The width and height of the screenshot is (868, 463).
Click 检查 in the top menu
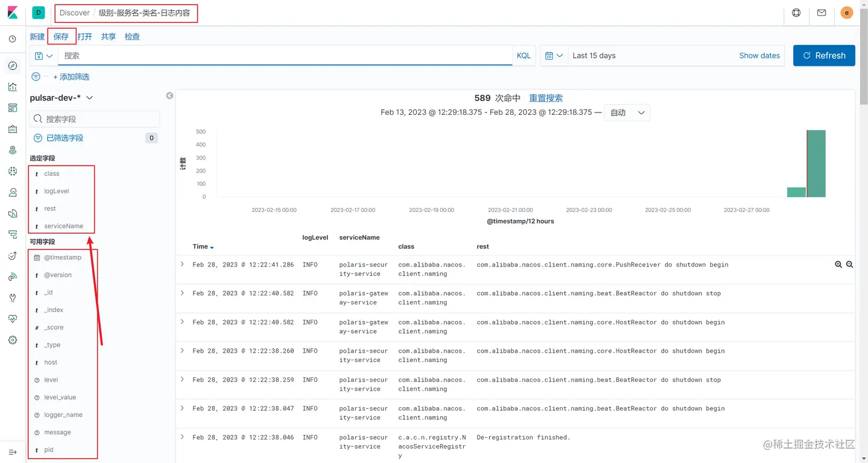click(132, 36)
